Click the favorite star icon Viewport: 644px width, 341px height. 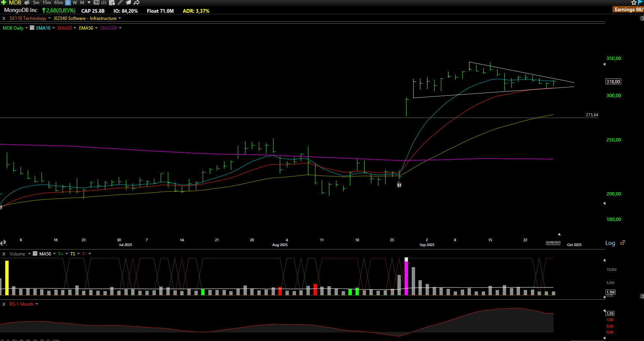pos(634,3)
